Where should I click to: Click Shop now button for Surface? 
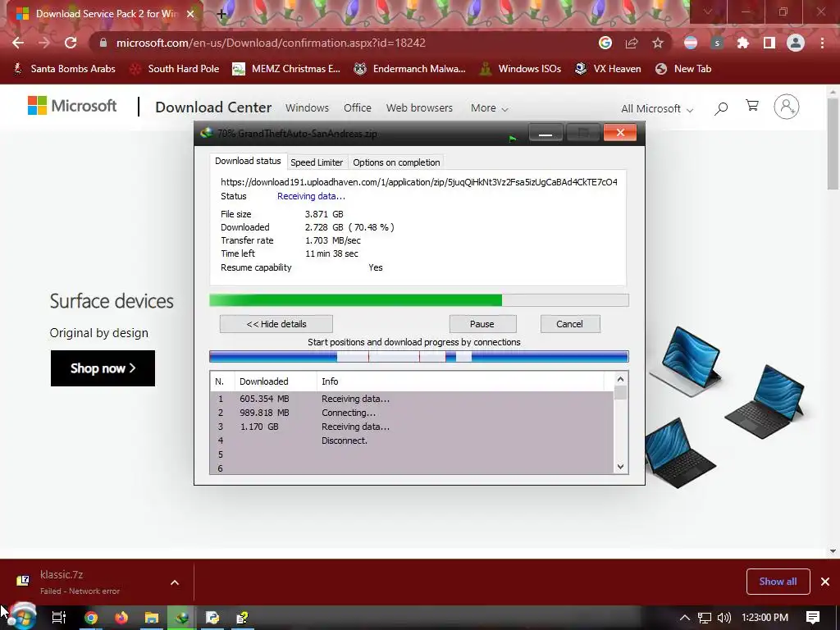(103, 368)
